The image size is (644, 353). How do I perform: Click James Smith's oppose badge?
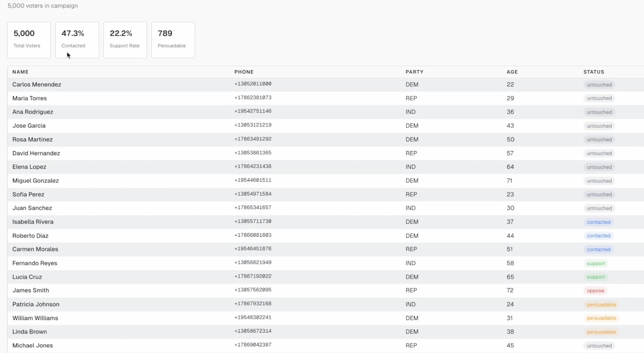click(595, 291)
